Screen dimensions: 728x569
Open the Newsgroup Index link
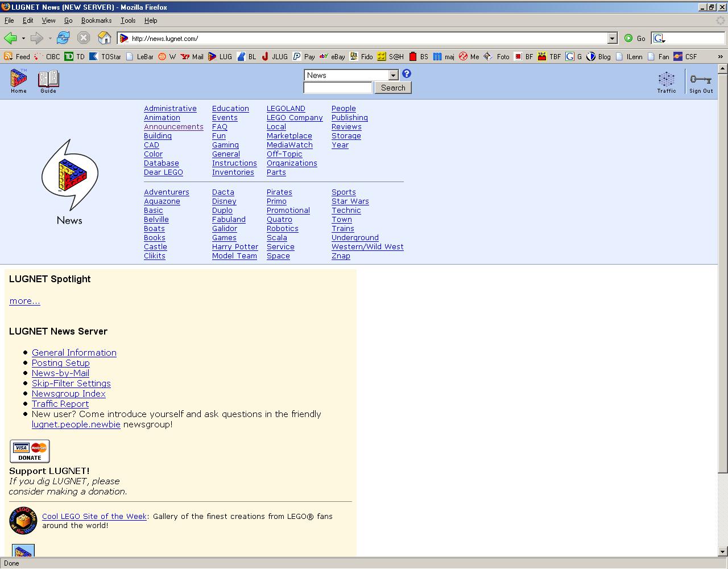point(69,394)
